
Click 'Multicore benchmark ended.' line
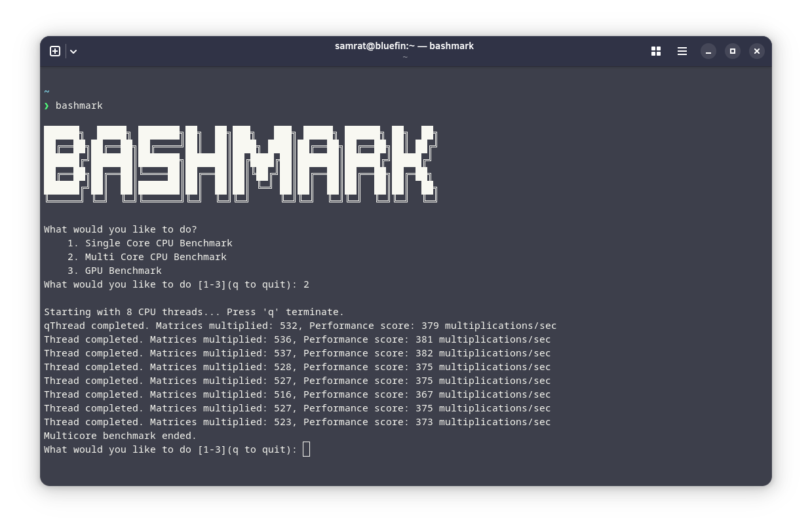point(121,436)
